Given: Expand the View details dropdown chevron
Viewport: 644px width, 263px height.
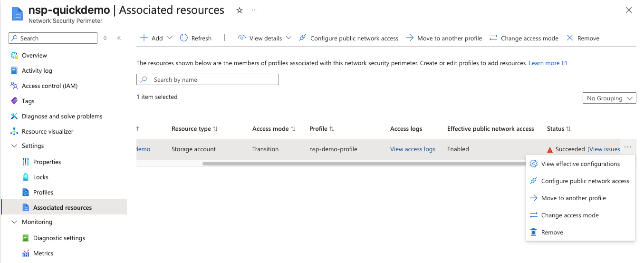Looking at the screenshot, I should pyautogui.click(x=288, y=38).
